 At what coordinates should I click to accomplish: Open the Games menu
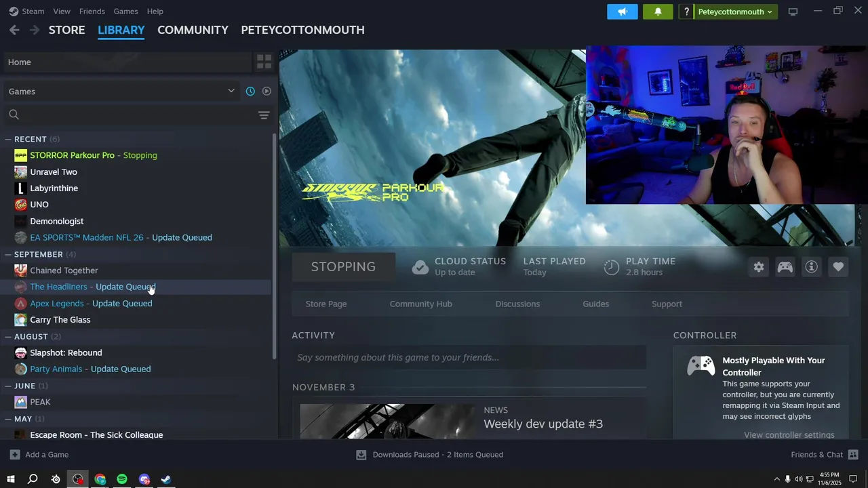[125, 11]
